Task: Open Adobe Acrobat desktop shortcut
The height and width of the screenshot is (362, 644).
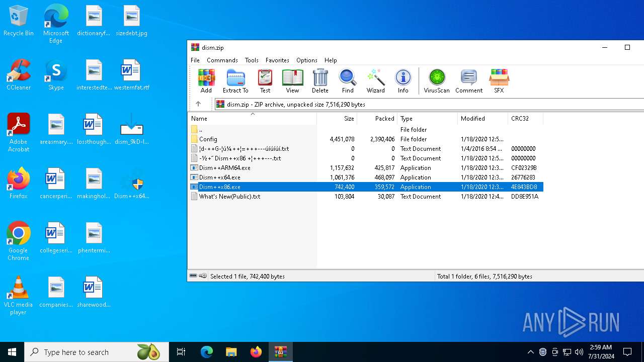Action: (x=19, y=133)
